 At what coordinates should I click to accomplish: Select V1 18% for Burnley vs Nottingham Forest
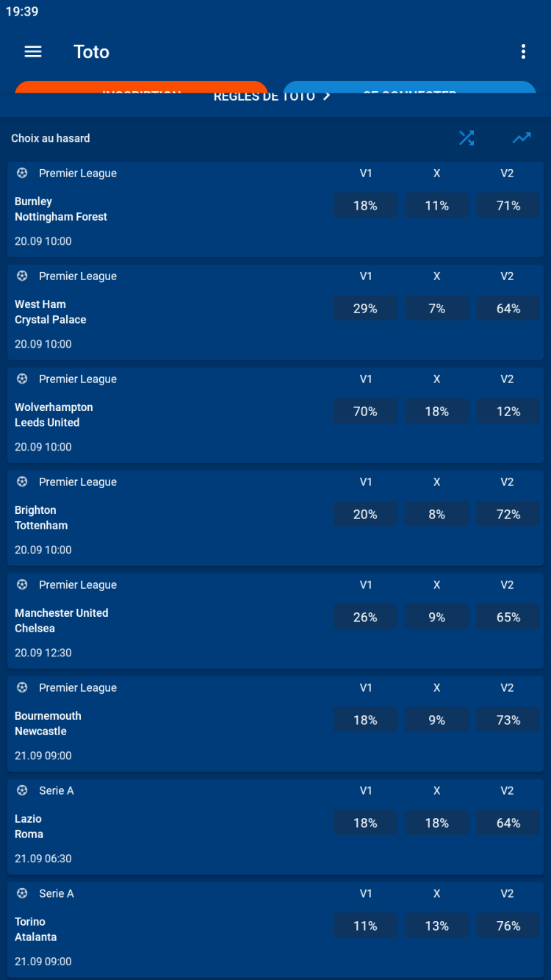pos(365,206)
